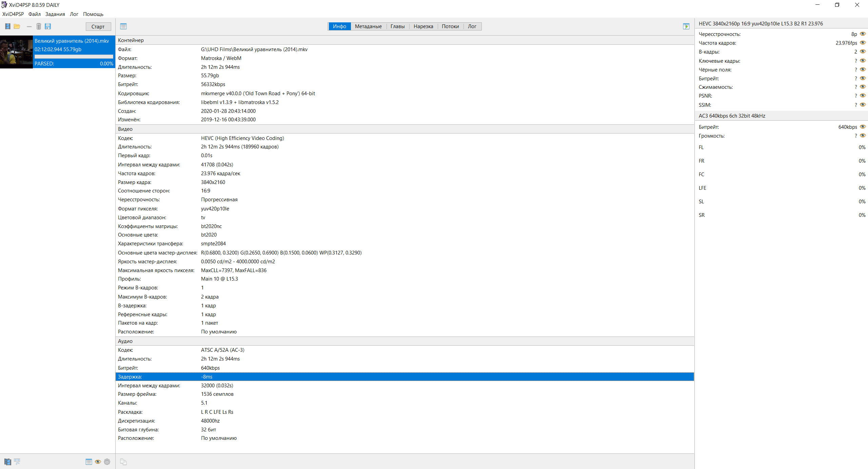Open folder using the yellow folder icon
Screen dimensions: 868x469
(x=17, y=26)
